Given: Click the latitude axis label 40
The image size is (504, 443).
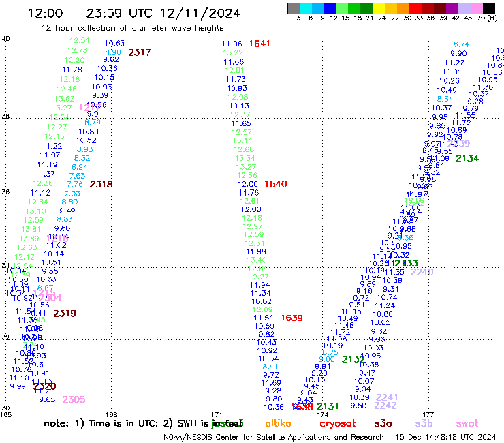Looking at the screenshot, I should (x=5, y=39).
